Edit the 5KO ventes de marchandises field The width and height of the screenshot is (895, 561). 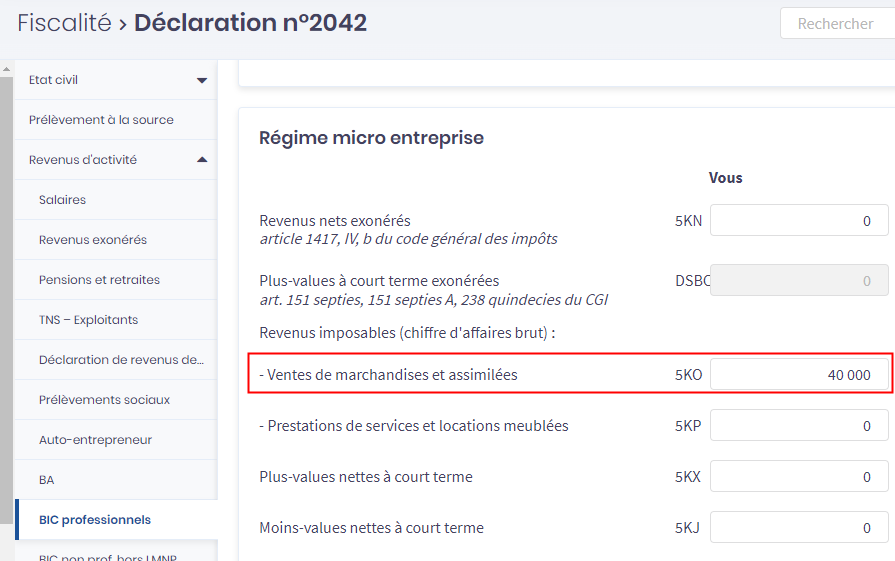[x=798, y=375]
